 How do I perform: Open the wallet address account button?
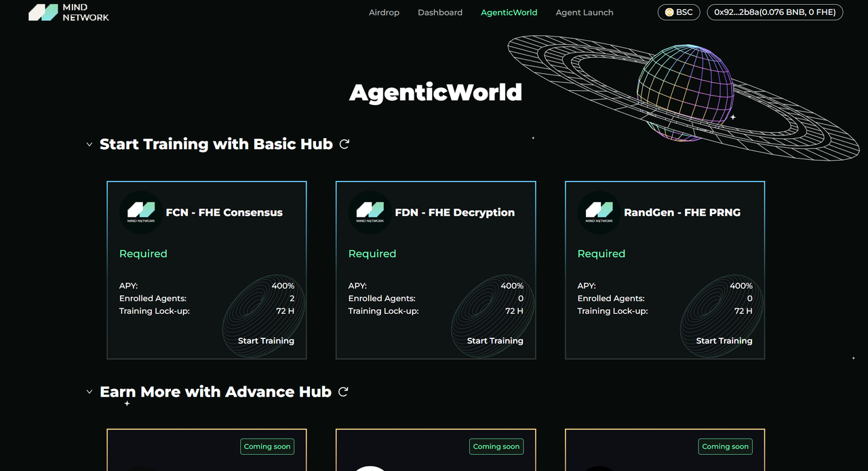point(774,12)
